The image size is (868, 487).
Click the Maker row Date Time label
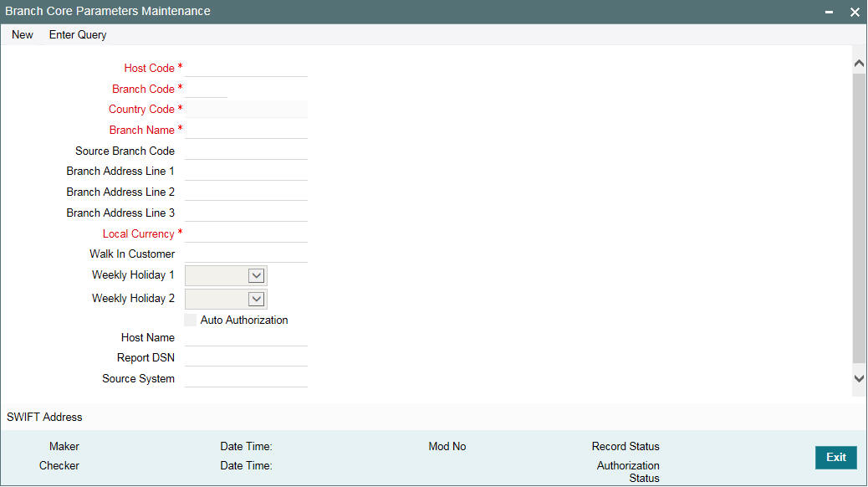(247, 446)
